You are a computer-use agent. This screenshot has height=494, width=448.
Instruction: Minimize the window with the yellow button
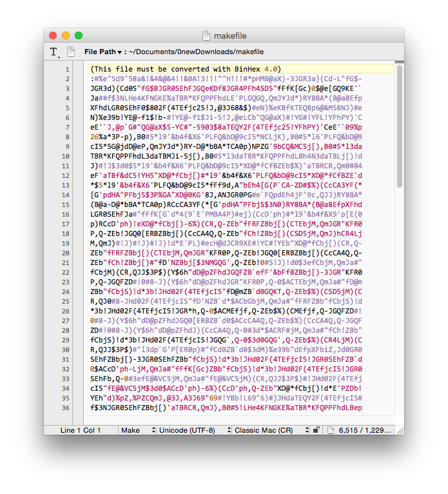click(66, 36)
